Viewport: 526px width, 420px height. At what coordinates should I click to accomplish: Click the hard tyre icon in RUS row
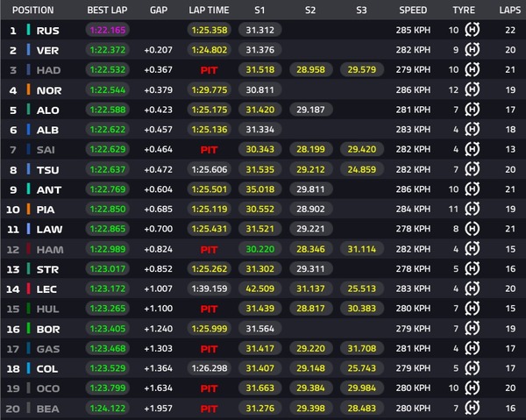click(473, 30)
